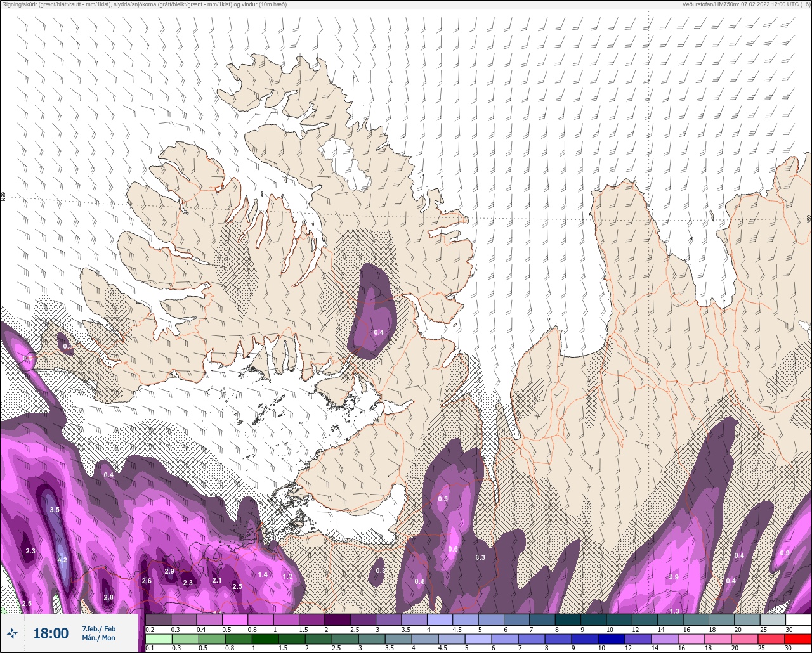Click the 0.6 precipitation value on the map
Screen dimensions: 812x653
(x=453, y=549)
